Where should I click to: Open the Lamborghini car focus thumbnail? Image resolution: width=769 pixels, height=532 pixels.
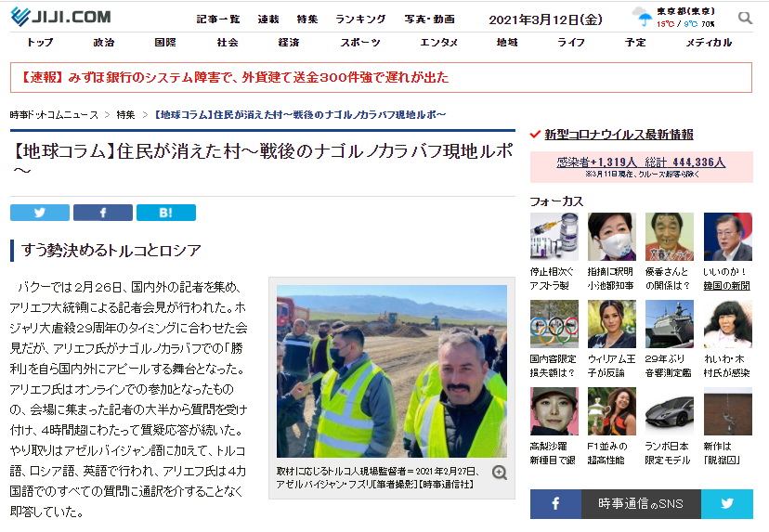[670, 411]
